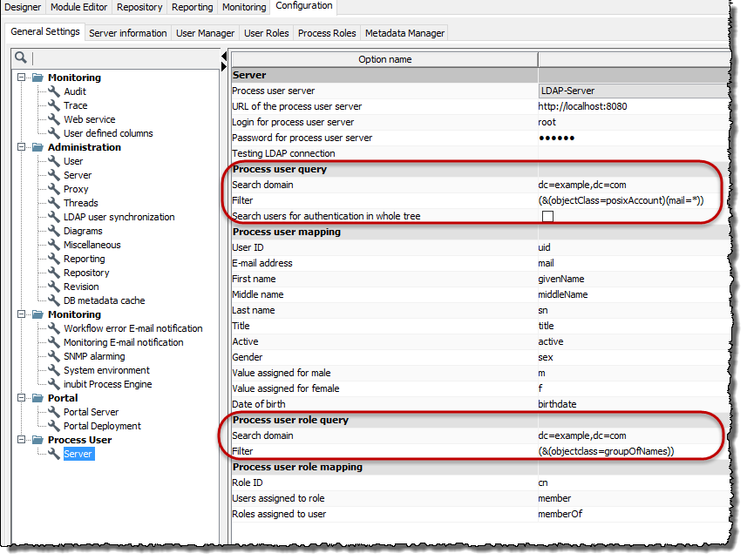Image resolution: width=747 pixels, height=560 pixels.
Task: Click the wrench icon beside SNMP alarming
Action: [54, 356]
